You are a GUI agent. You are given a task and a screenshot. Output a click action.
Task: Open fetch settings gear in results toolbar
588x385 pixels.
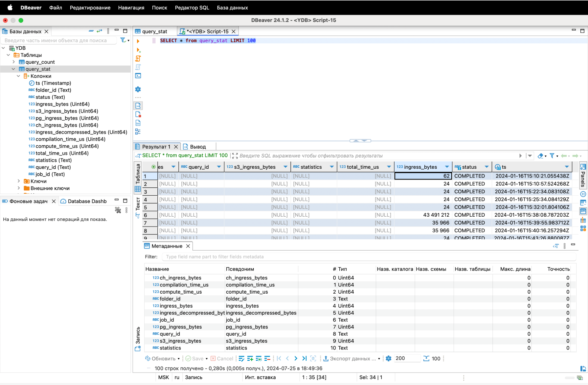click(x=389, y=358)
